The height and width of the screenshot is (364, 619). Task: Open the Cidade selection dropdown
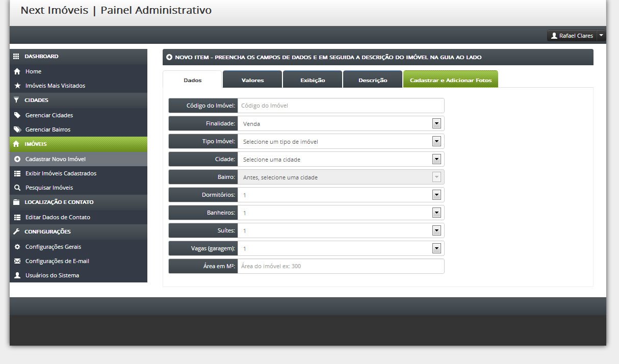341,159
